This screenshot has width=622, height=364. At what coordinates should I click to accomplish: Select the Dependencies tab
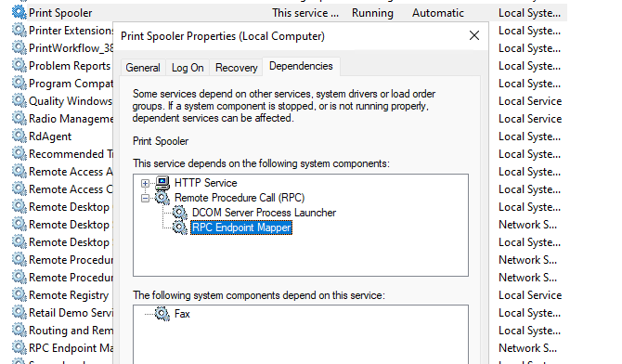tap(301, 66)
